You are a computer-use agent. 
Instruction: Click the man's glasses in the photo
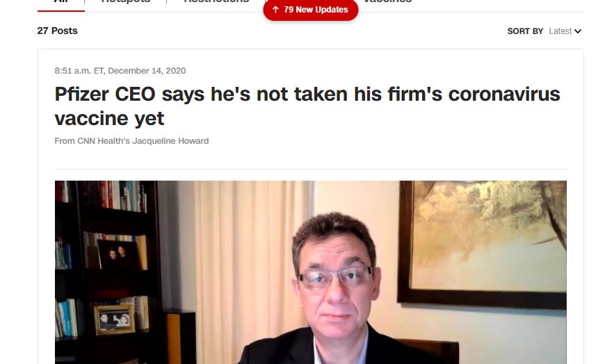pyautogui.click(x=336, y=276)
